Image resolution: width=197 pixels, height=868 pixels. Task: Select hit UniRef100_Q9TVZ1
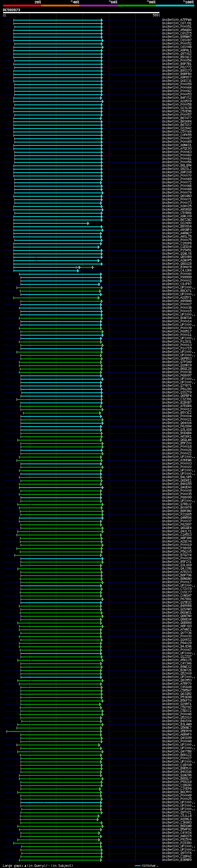177,812
